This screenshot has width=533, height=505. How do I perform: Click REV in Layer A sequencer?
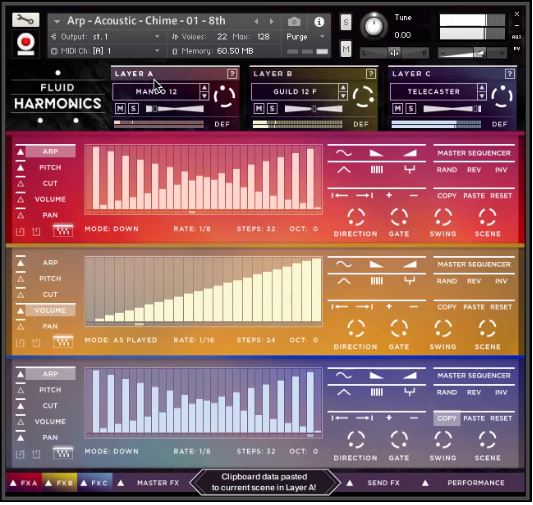(474, 170)
